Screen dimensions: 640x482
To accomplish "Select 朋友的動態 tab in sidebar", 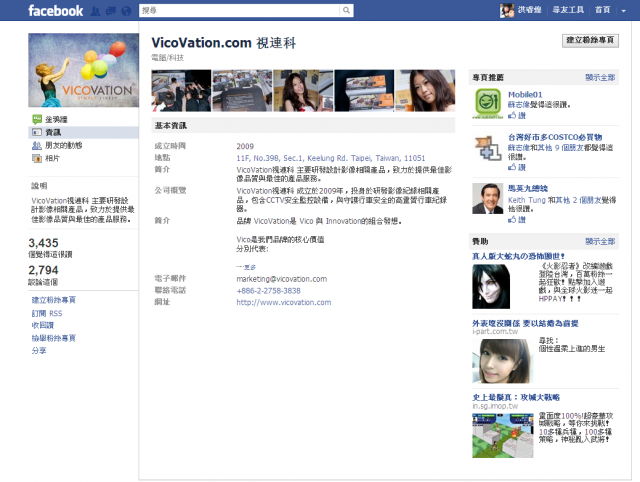I will 63,145.
